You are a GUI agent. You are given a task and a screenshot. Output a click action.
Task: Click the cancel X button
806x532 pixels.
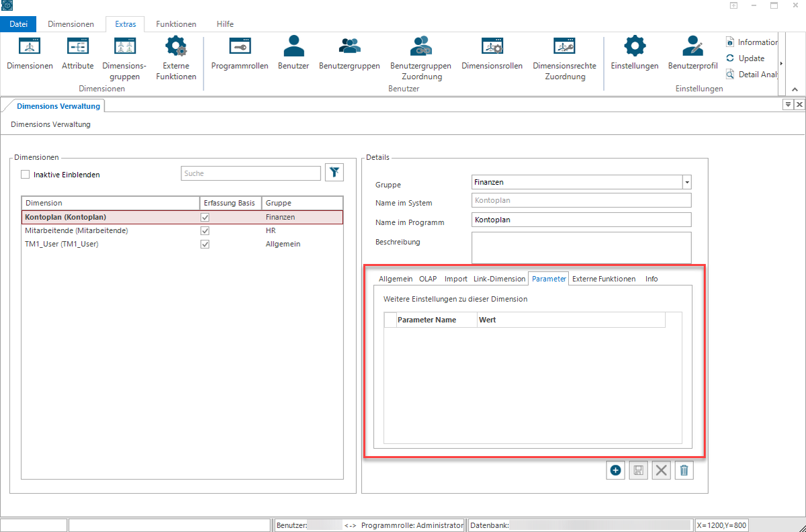[662, 470]
